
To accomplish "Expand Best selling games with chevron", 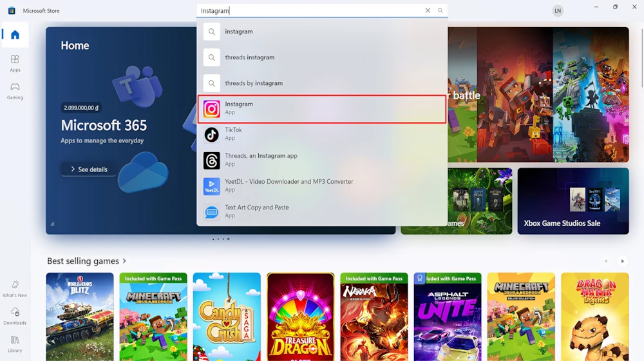I will (x=124, y=261).
